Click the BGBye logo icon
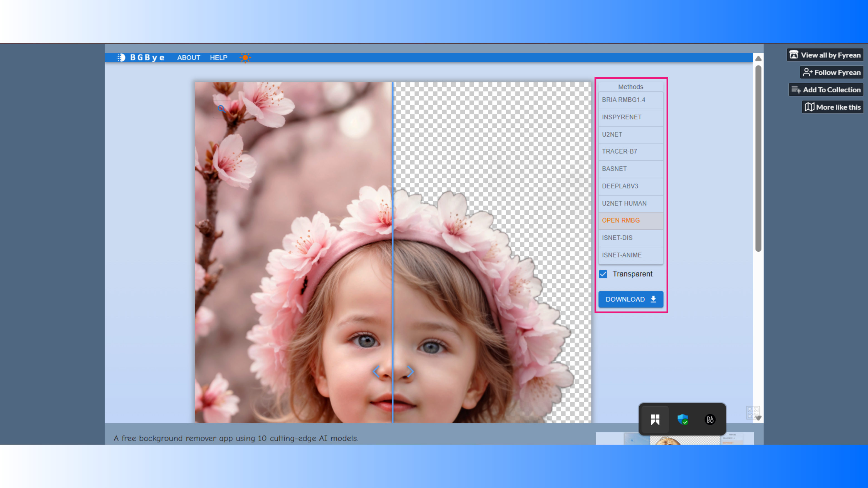Viewport: 868px width, 488px height. 121,58
